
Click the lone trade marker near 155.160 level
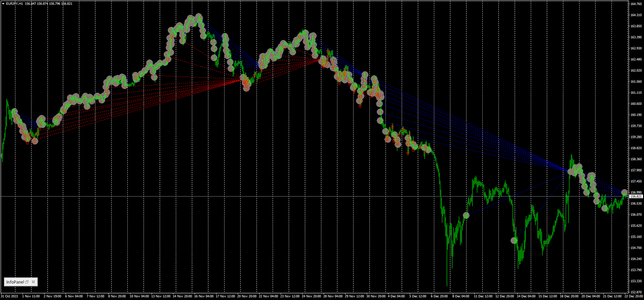point(514,240)
